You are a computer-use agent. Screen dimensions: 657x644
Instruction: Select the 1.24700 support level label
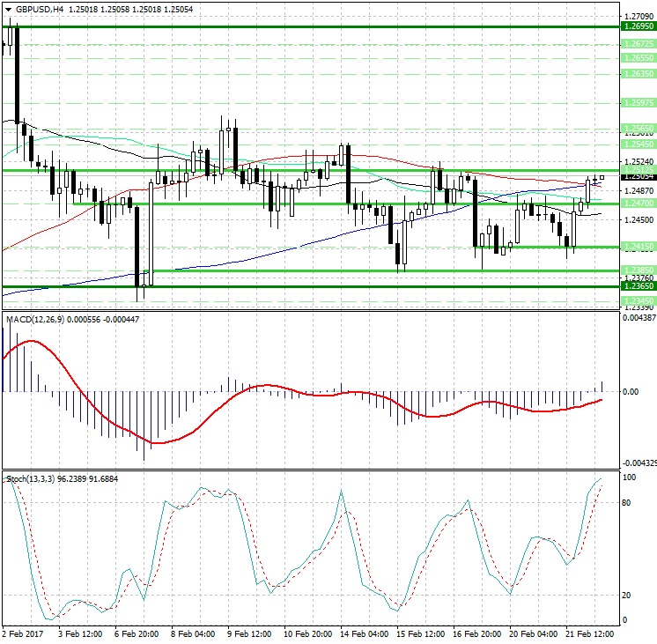(x=639, y=204)
